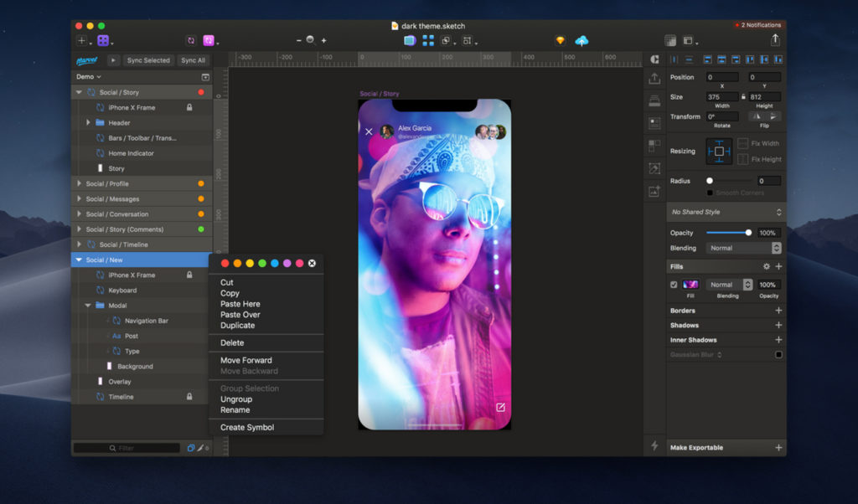Viewport: 858px width, 504px height.
Task: Zoom in with the plus button
Action: (324, 40)
